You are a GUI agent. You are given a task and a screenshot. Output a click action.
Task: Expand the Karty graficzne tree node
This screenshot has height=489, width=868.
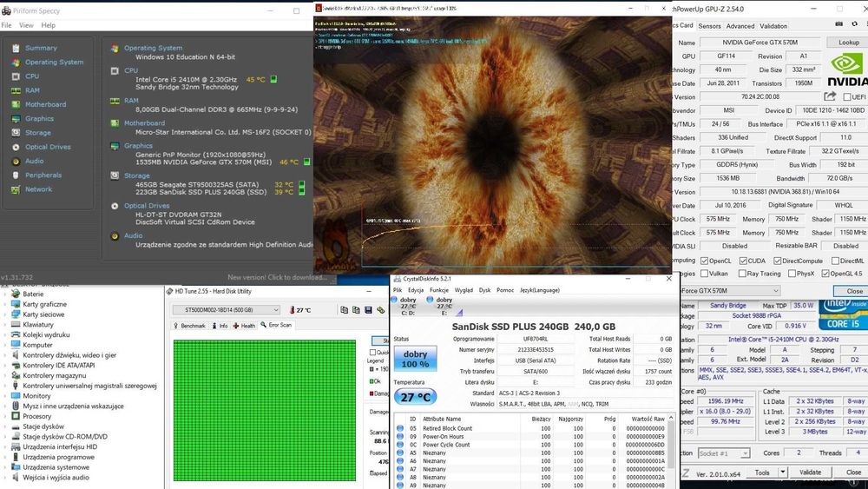click(x=5, y=305)
